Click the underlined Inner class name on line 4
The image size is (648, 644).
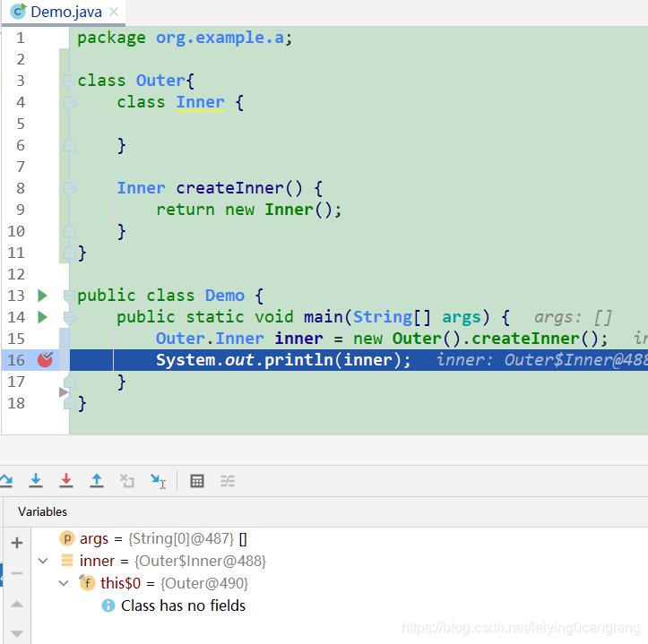tap(201, 102)
